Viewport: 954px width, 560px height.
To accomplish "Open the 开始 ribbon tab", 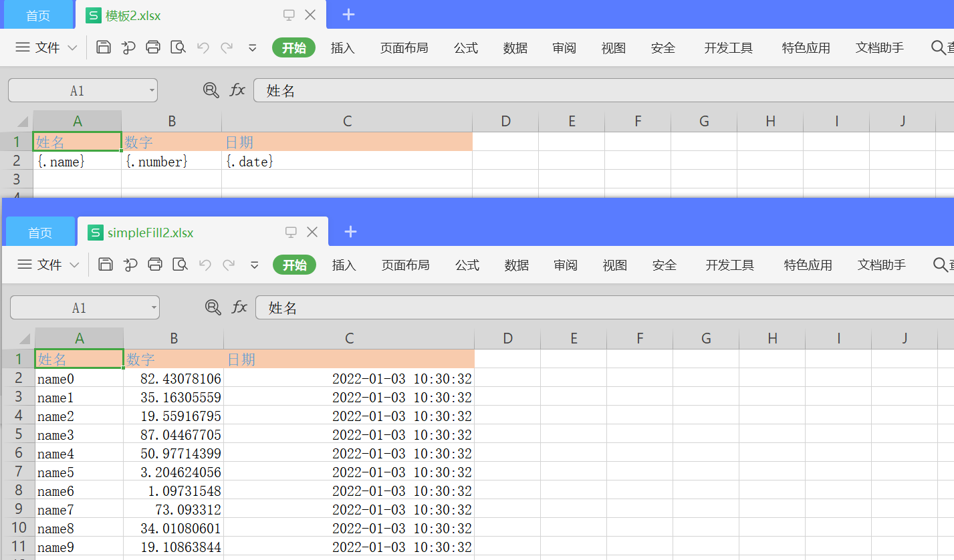I will pos(293,47).
